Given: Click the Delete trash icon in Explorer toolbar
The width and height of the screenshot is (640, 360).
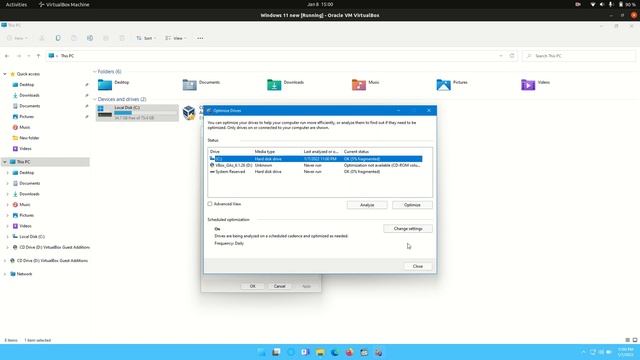Looking at the screenshot, I should [x=122, y=38].
